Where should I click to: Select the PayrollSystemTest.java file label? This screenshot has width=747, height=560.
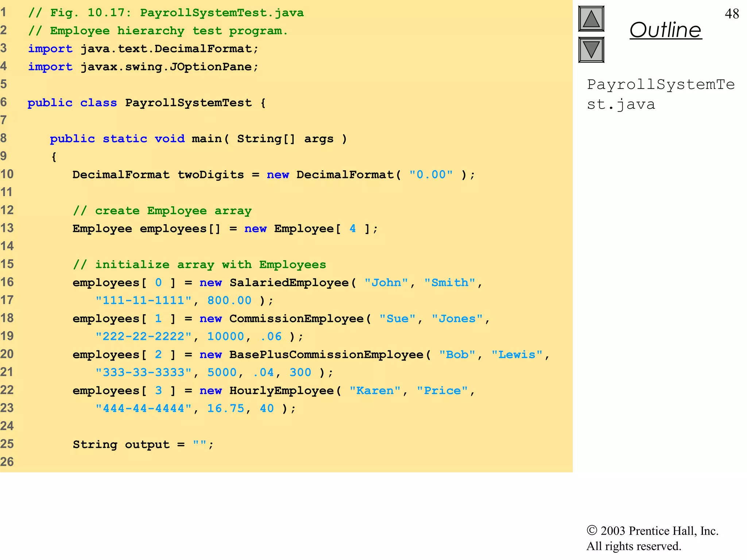[x=661, y=94]
